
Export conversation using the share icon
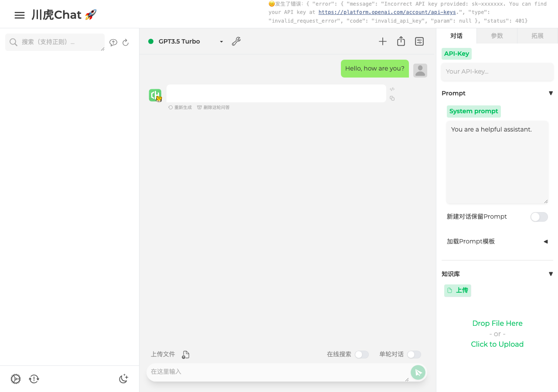point(401,41)
